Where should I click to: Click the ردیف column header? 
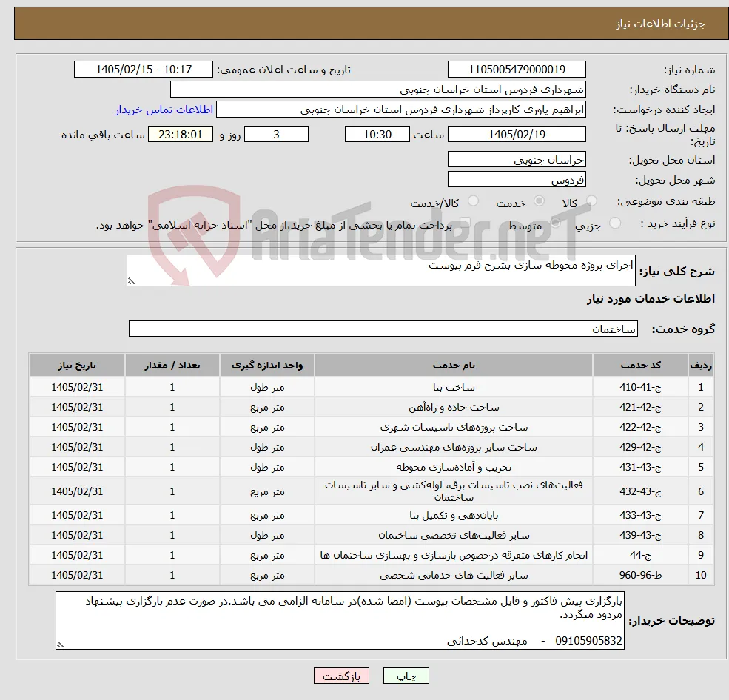[x=701, y=366]
